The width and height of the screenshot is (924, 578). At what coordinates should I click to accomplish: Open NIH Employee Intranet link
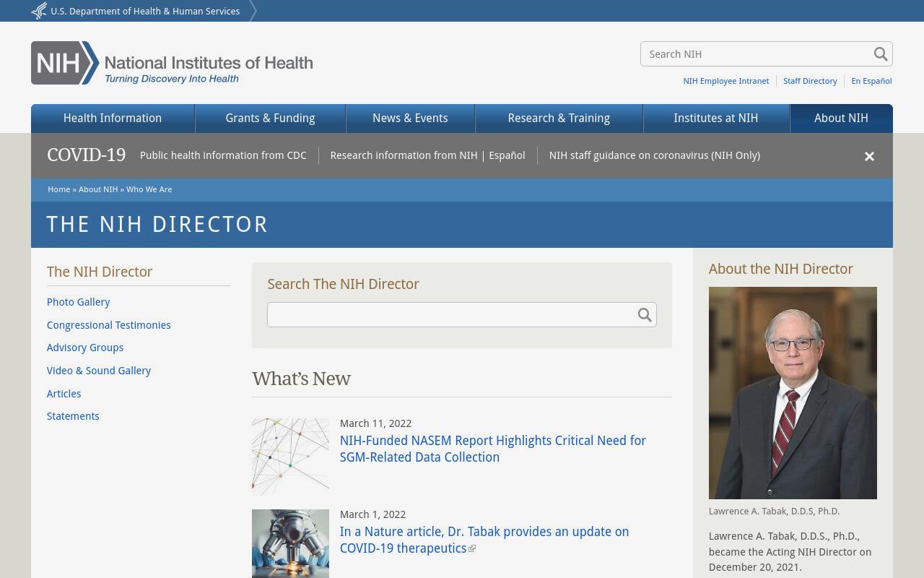(x=726, y=81)
